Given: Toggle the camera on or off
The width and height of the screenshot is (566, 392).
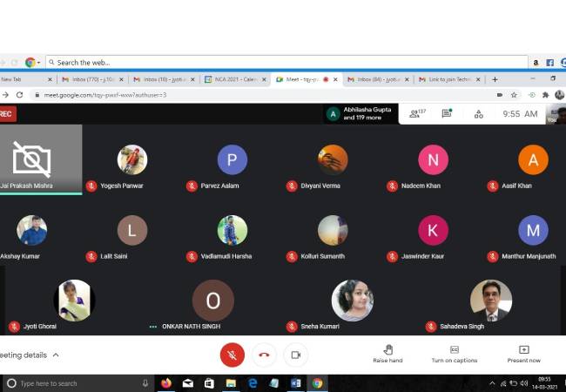Looking at the screenshot, I should pyautogui.click(x=295, y=355).
